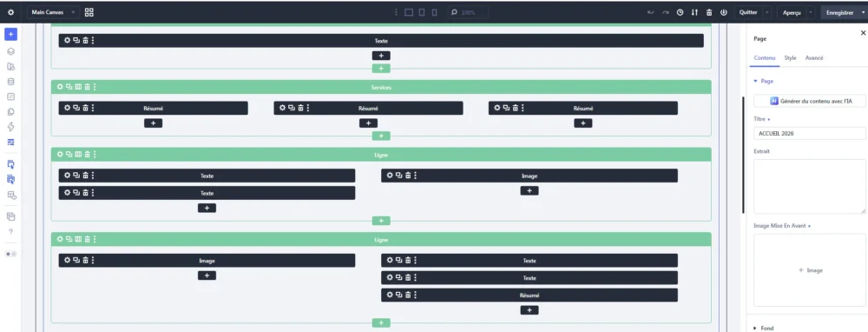
Task: Click the blue plus add-element button in sidebar
Action: (x=11, y=35)
